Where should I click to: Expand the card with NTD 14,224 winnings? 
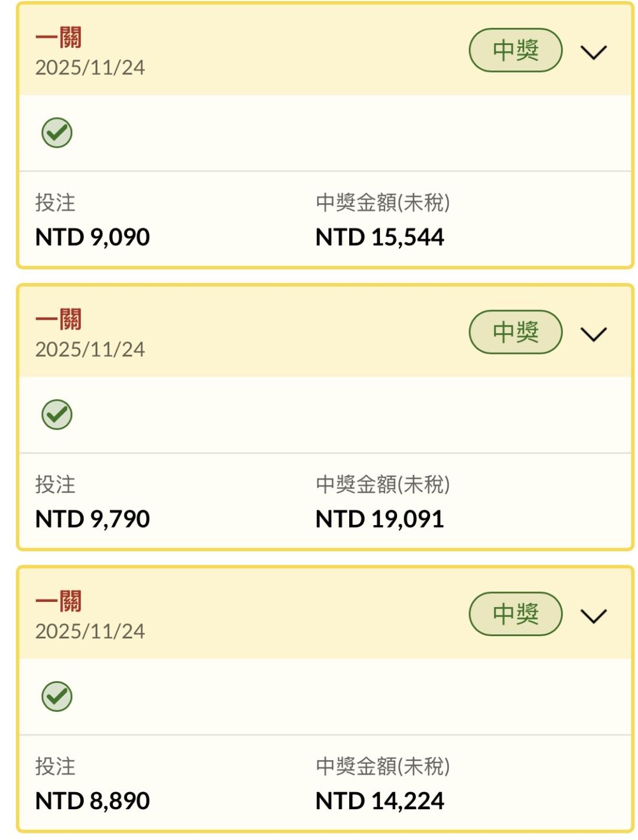pyautogui.click(x=593, y=616)
